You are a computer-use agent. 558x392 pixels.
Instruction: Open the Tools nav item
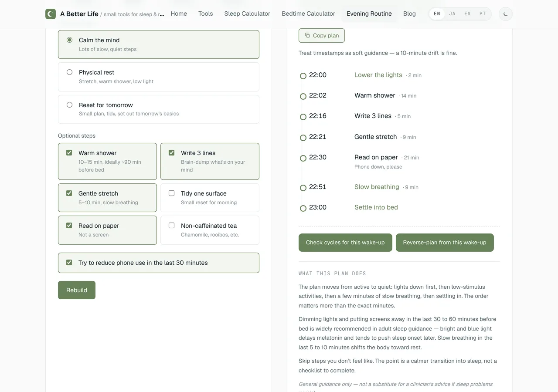(206, 14)
